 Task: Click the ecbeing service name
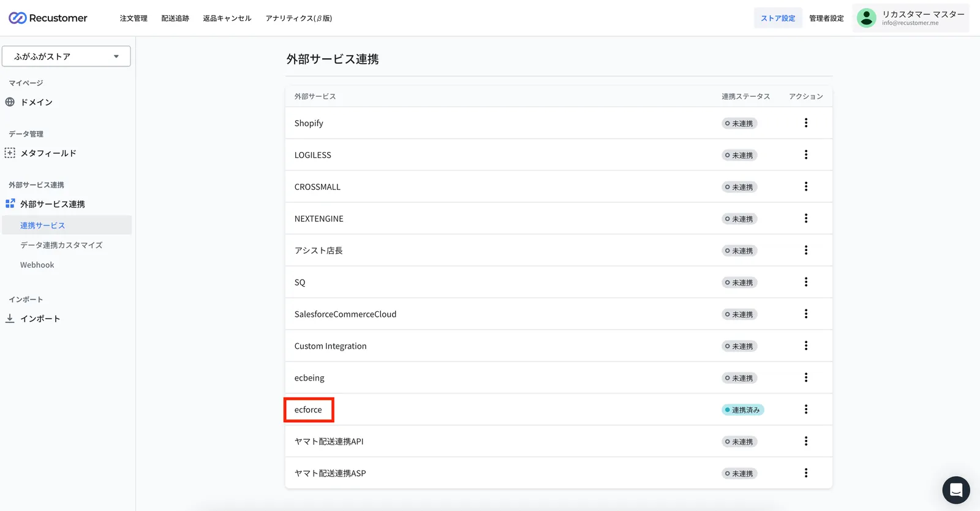309,378
